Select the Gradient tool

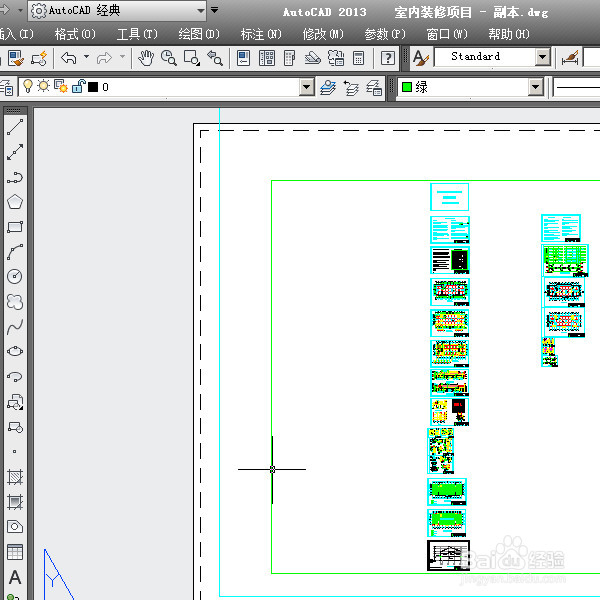pos(15,502)
